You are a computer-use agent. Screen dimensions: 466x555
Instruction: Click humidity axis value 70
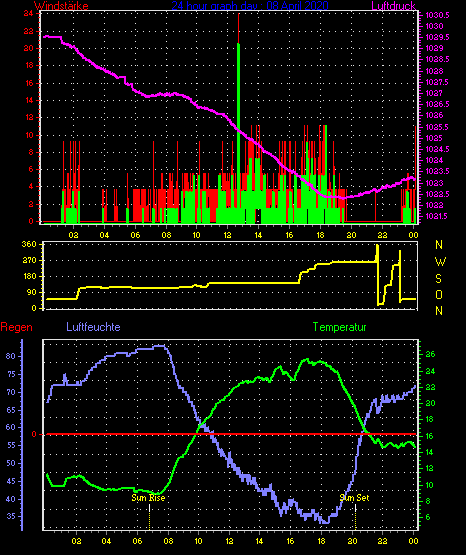click(x=11, y=392)
